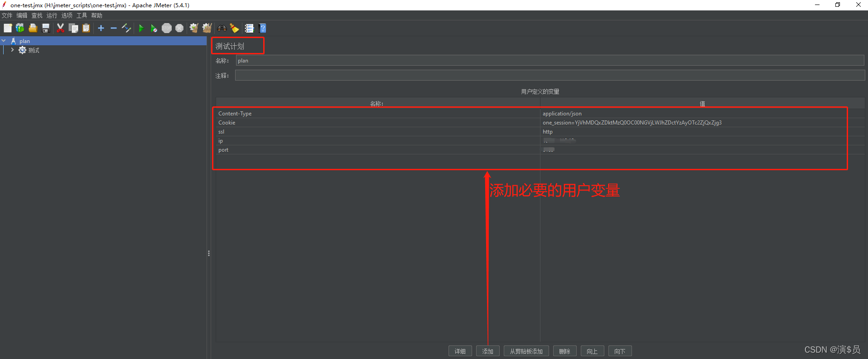The height and width of the screenshot is (359, 868).
Task: Open search with binoculars icon
Action: click(222, 28)
